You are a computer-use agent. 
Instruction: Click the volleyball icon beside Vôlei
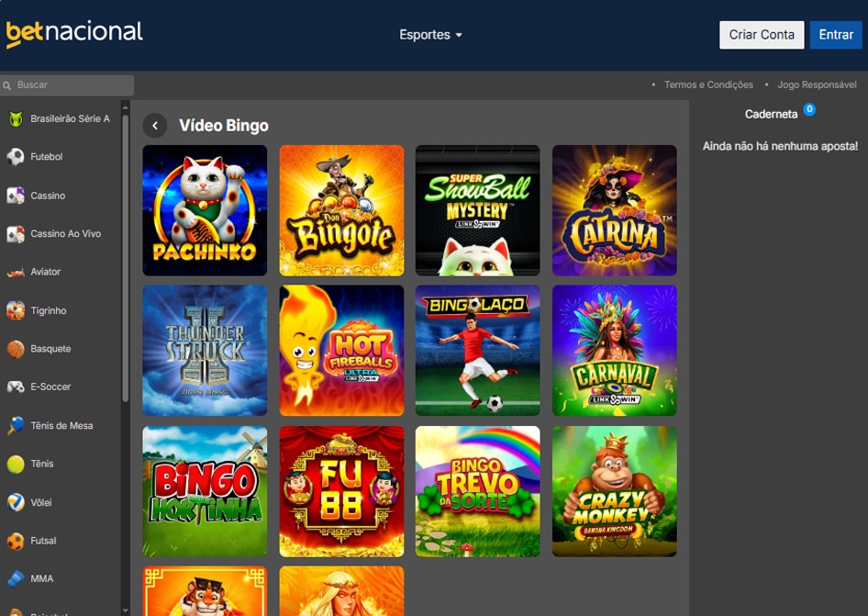click(15, 502)
